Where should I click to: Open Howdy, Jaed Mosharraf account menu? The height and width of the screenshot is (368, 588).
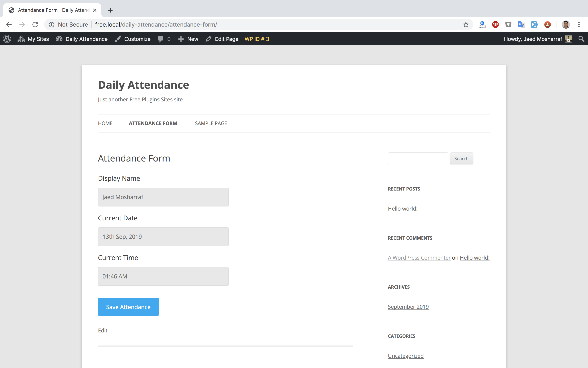pos(538,39)
